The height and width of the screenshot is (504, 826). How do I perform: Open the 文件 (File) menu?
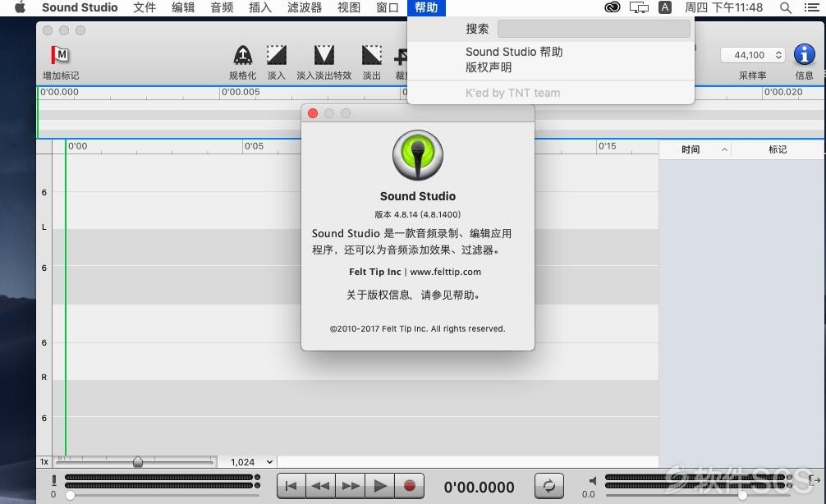(145, 7)
